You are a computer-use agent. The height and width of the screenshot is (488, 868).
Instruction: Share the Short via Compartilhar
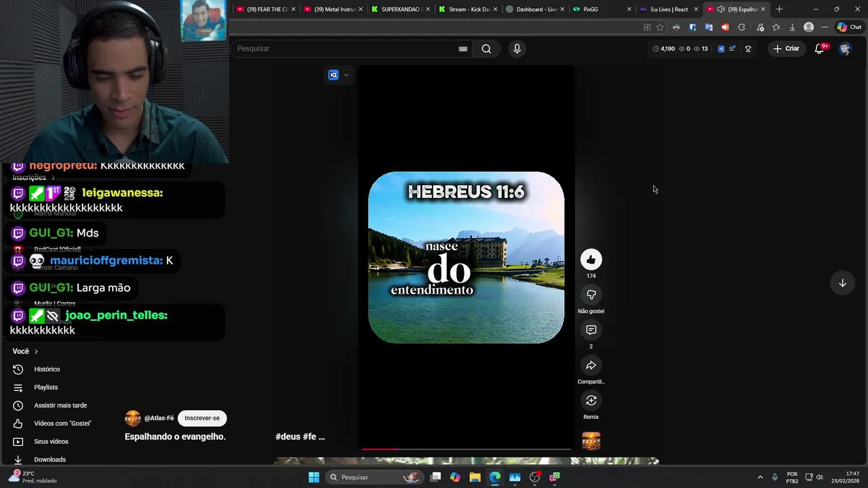[591, 365]
